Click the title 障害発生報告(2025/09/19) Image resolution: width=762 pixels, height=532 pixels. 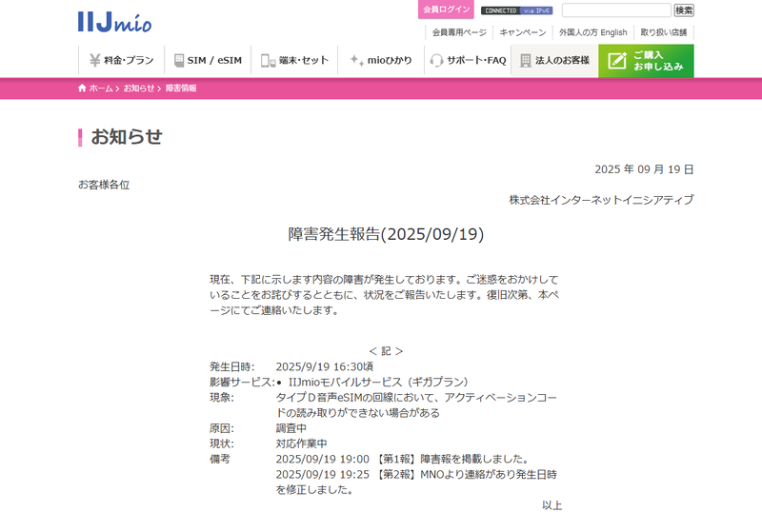(x=386, y=234)
